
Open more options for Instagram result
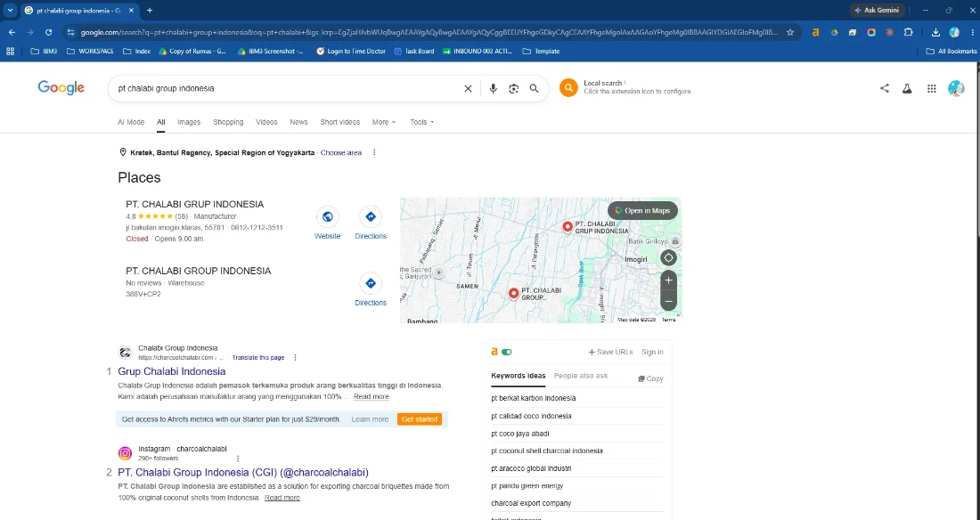point(238,459)
